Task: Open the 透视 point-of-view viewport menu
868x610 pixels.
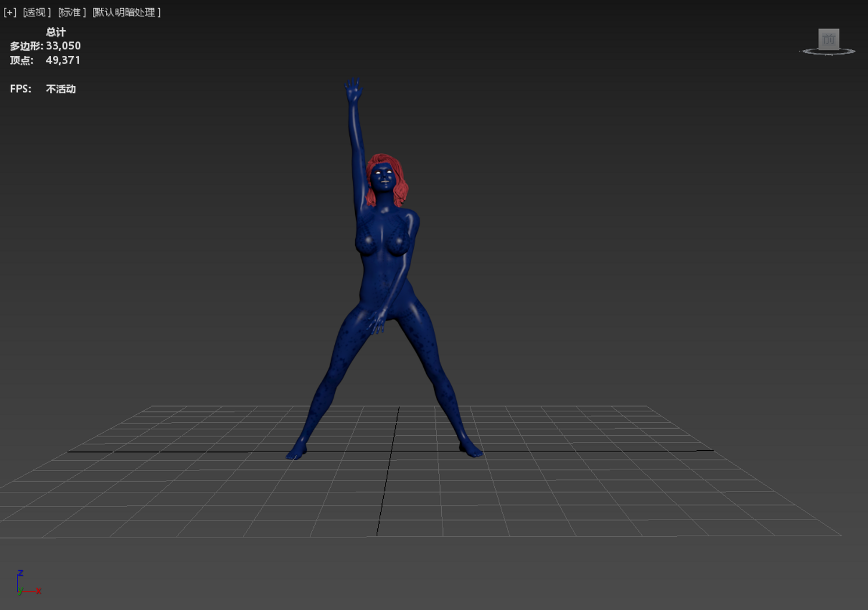Action: tap(37, 12)
